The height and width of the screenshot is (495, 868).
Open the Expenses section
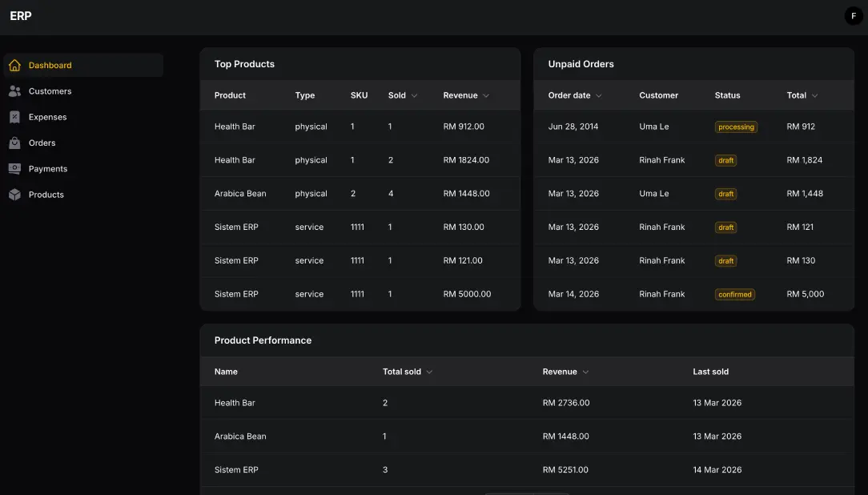coord(83,118)
